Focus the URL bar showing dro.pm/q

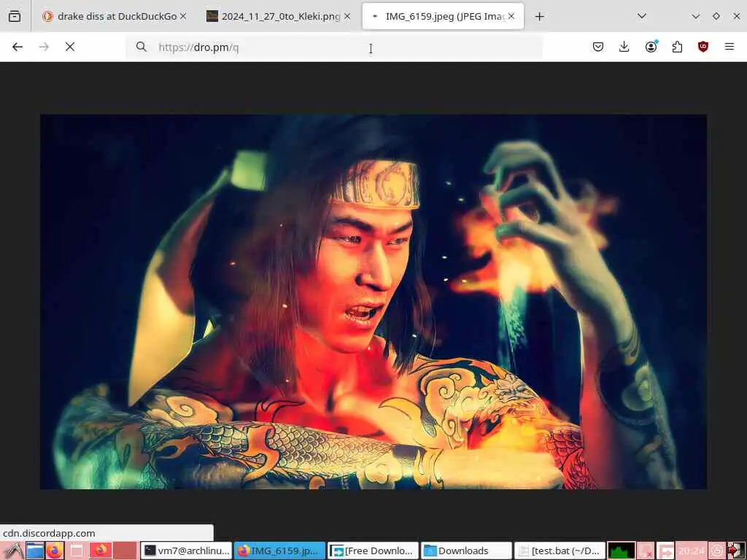(333, 47)
